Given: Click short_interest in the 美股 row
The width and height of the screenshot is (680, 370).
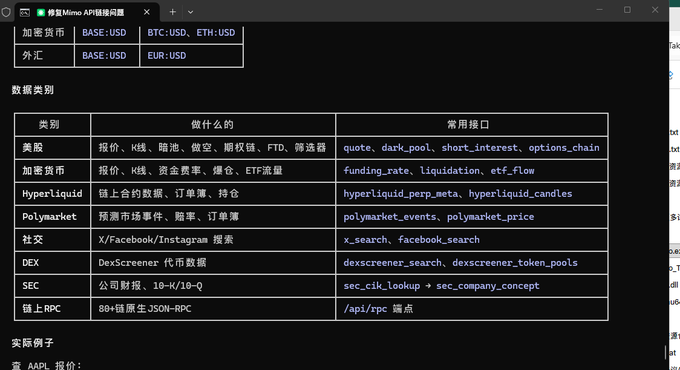Looking at the screenshot, I should coord(480,148).
